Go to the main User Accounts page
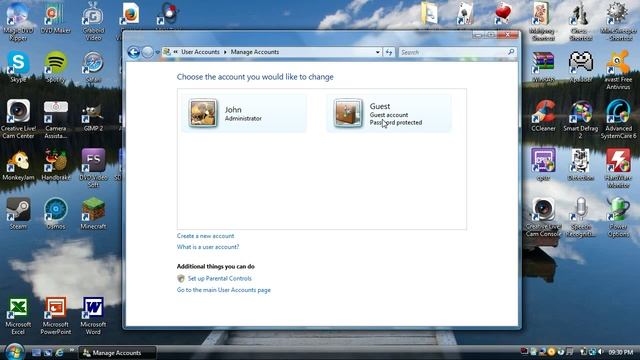 pos(224,290)
